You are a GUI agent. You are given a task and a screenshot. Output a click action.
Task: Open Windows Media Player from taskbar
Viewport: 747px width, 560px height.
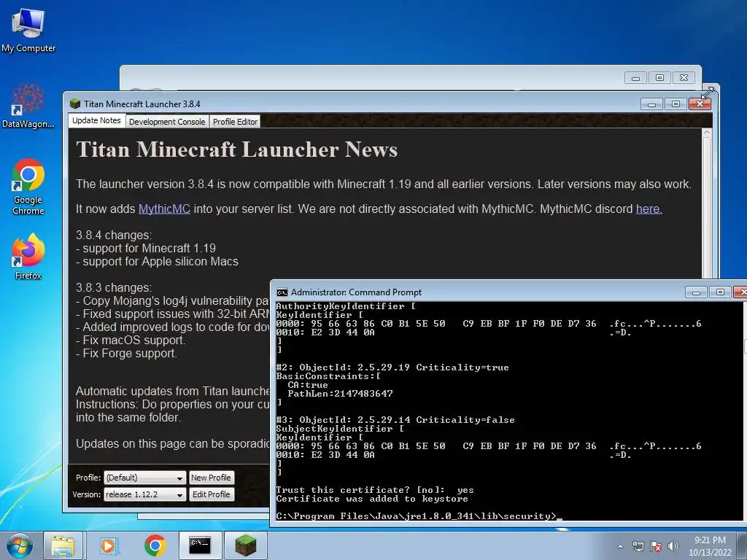click(109, 545)
